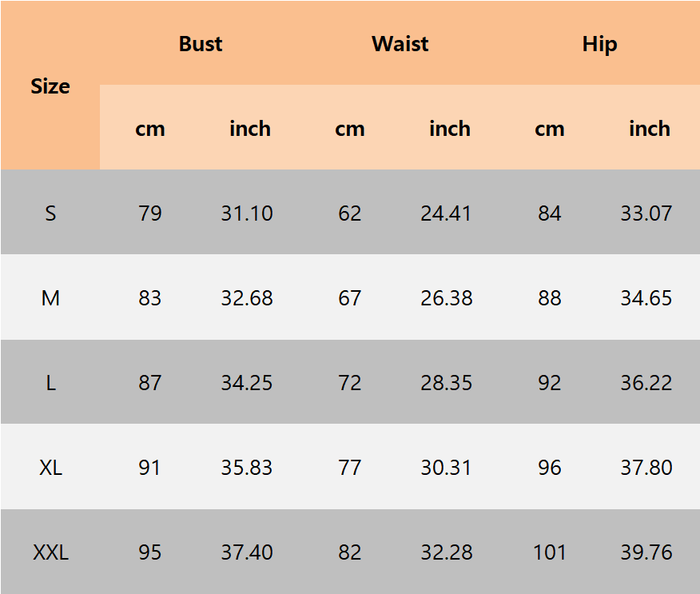Click hip value 92 cm
The height and width of the screenshot is (594, 700).
click(x=550, y=383)
